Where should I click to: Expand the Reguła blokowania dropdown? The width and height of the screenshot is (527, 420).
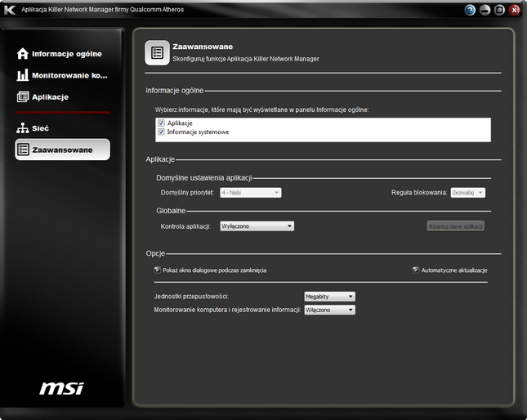click(467, 192)
